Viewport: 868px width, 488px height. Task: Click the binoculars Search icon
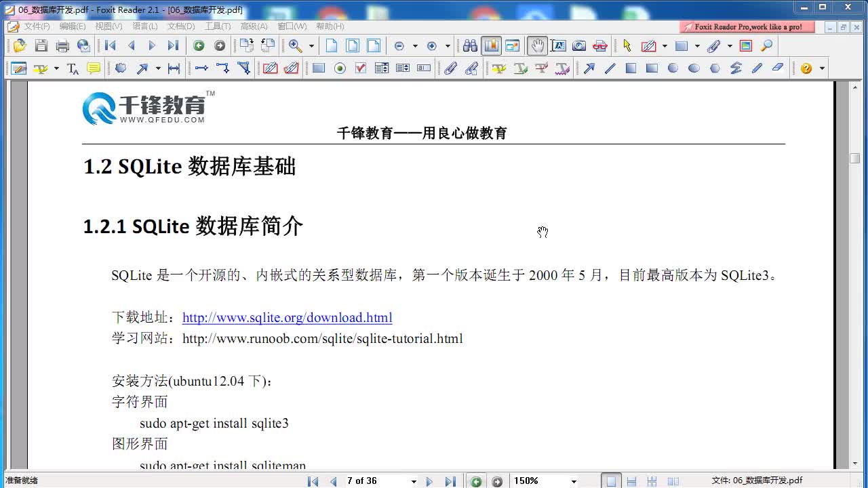coord(470,46)
